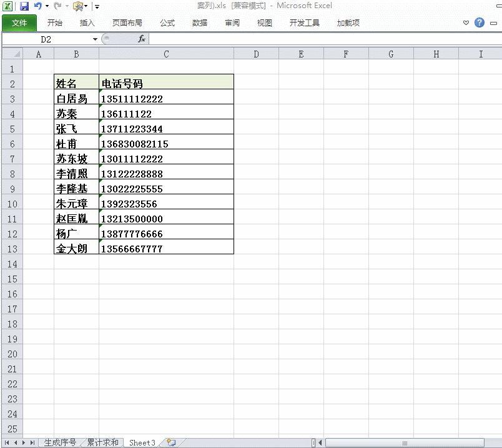Click cell containing 金大朗

point(77,247)
